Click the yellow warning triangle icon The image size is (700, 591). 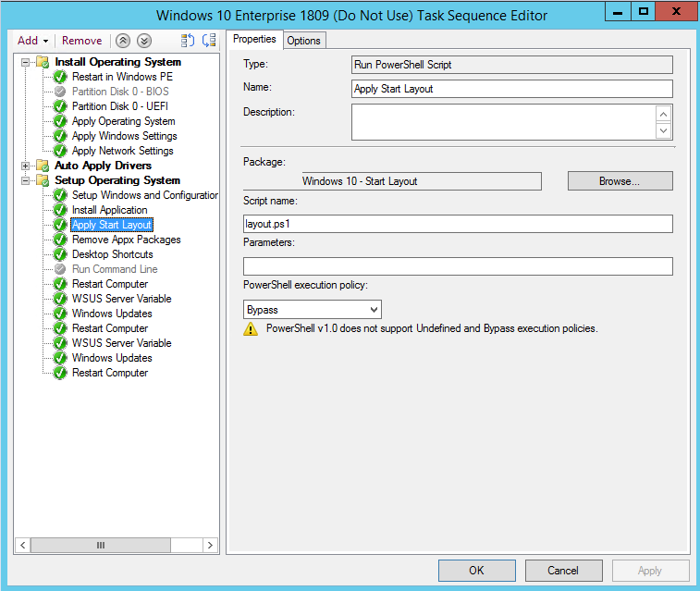click(251, 329)
